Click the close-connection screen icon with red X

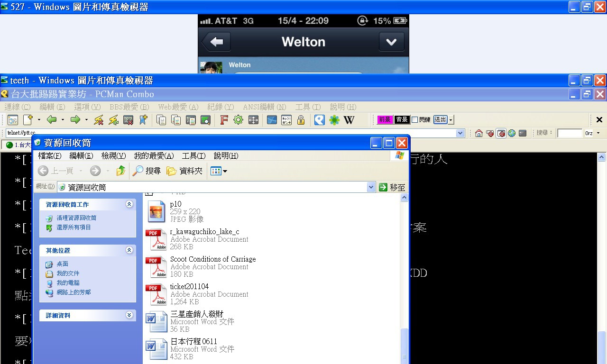[128, 120]
